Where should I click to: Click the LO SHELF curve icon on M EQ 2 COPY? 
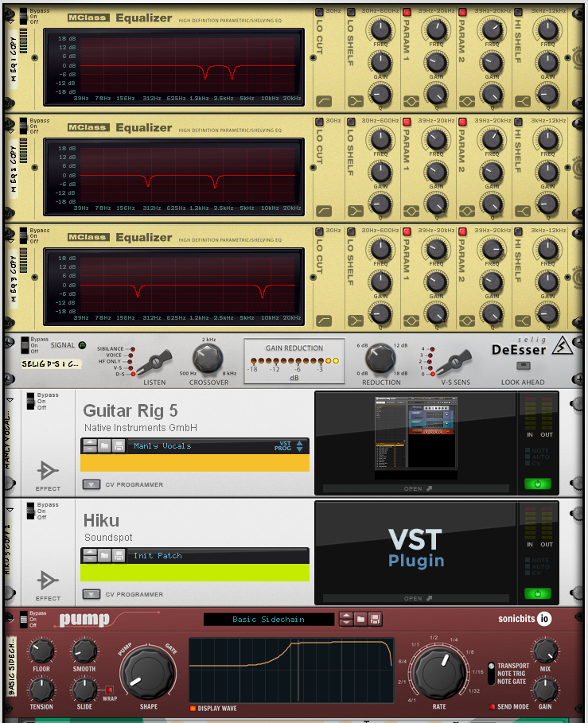[356, 211]
